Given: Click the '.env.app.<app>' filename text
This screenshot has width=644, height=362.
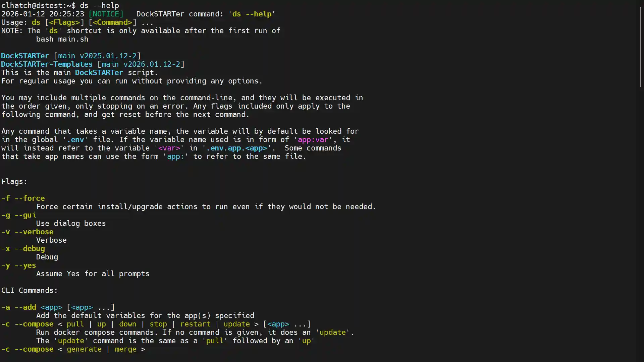Looking at the screenshot, I should (236, 148).
